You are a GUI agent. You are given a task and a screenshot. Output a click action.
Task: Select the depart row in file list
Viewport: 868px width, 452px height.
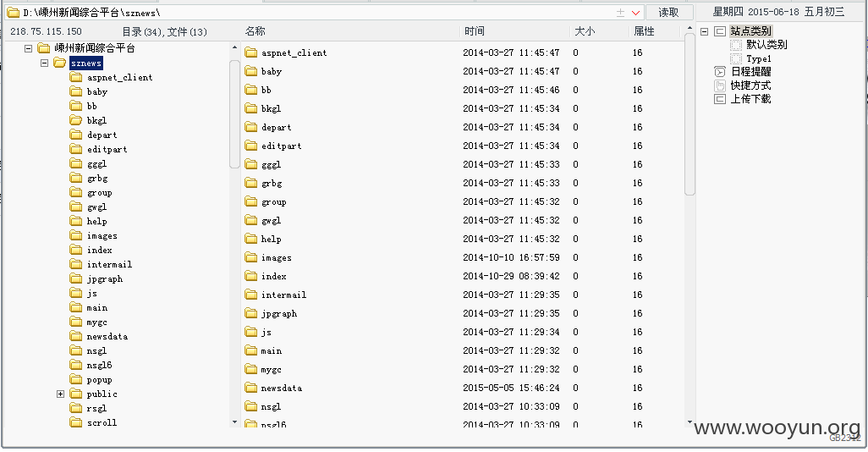[462, 128]
